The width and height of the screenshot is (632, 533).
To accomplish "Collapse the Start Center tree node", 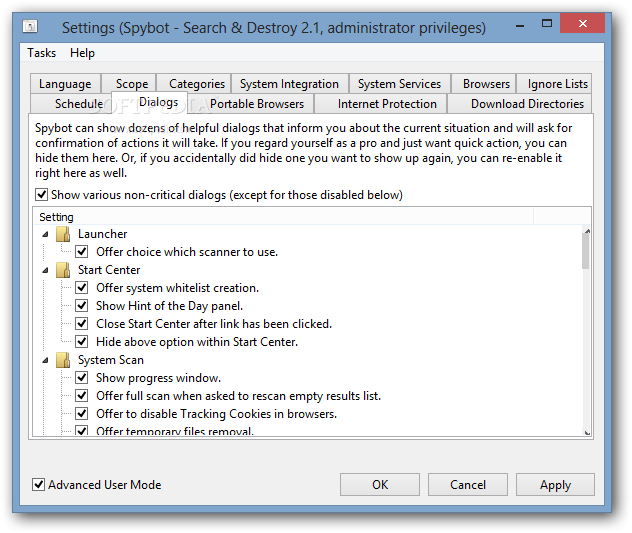I will point(46,270).
